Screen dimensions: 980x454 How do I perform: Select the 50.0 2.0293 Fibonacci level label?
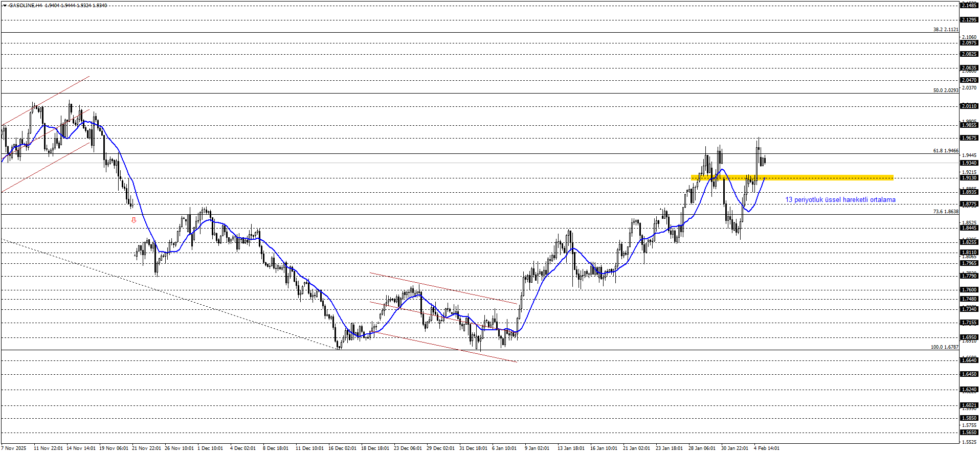(x=945, y=90)
